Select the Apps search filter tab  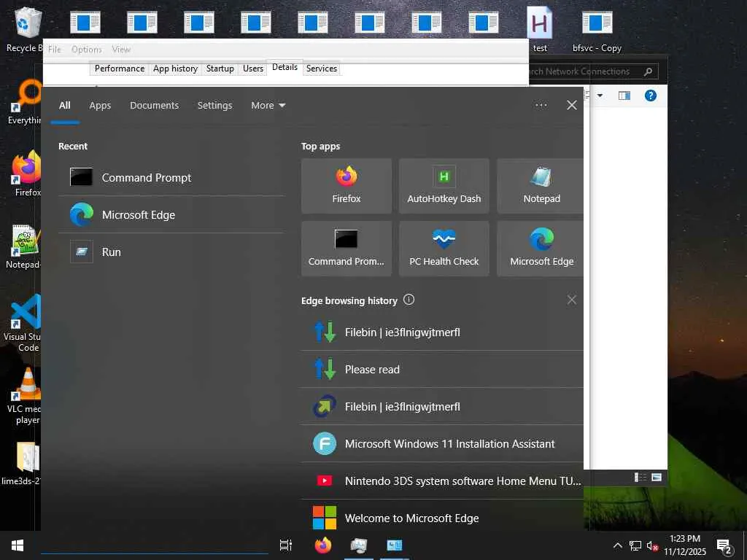[x=100, y=106]
